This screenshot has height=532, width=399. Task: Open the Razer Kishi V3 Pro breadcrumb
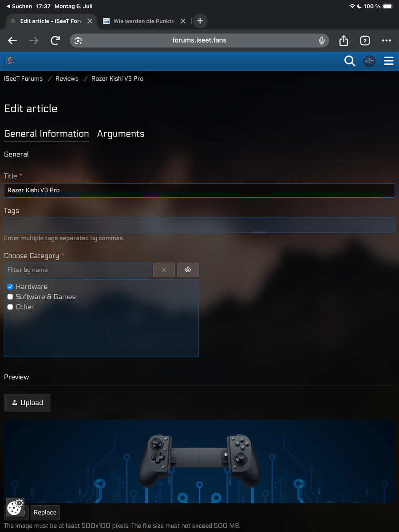click(118, 78)
